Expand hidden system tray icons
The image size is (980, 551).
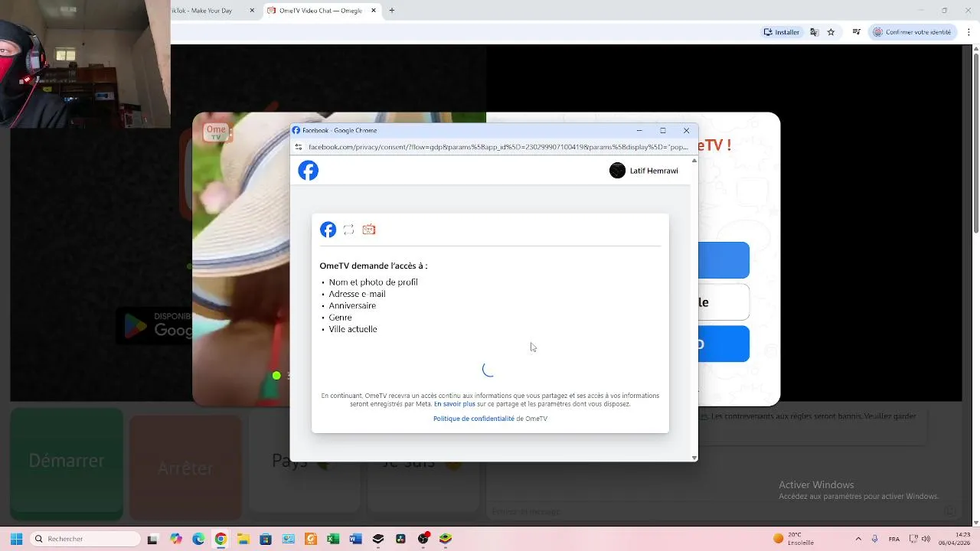click(858, 539)
